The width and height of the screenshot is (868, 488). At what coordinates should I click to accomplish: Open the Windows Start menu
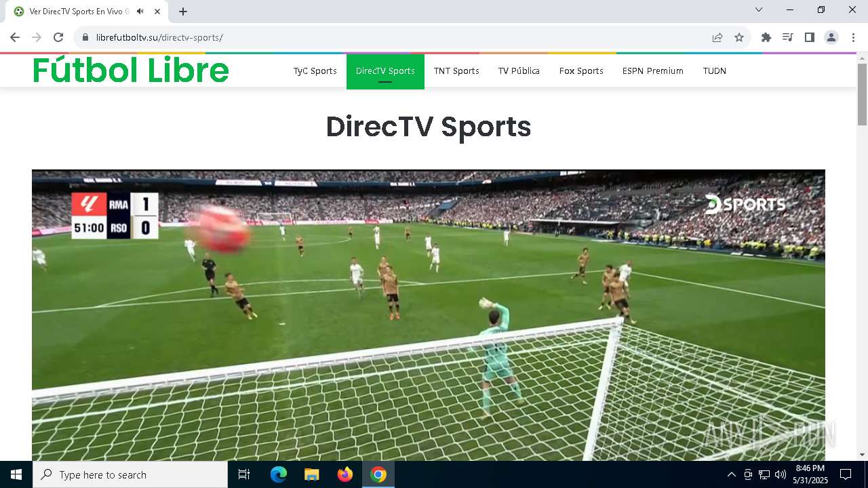[16, 474]
